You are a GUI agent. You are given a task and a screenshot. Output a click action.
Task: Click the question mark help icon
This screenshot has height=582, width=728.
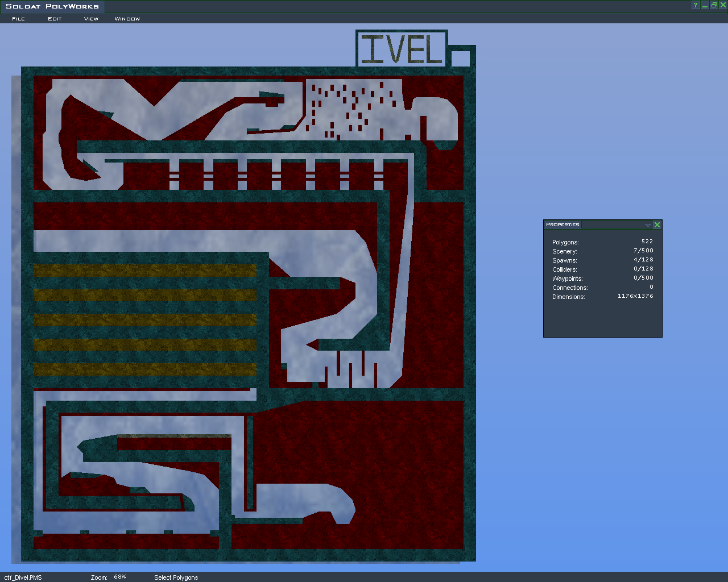(695, 5)
